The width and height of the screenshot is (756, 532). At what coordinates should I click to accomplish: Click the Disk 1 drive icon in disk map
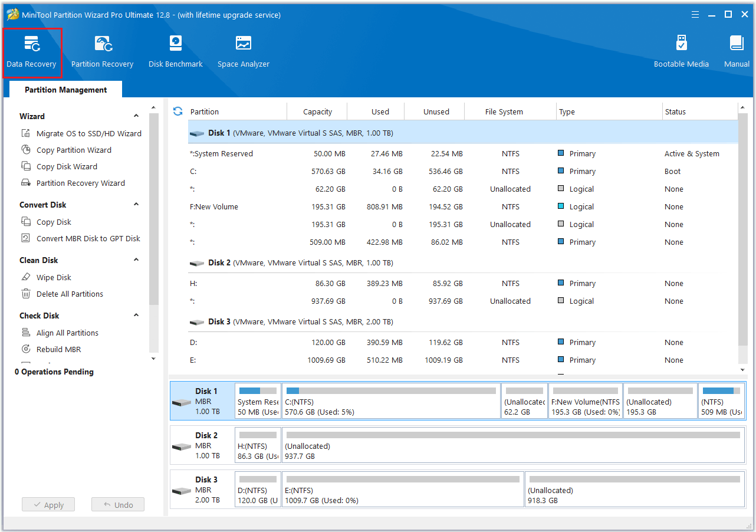pyautogui.click(x=182, y=402)
